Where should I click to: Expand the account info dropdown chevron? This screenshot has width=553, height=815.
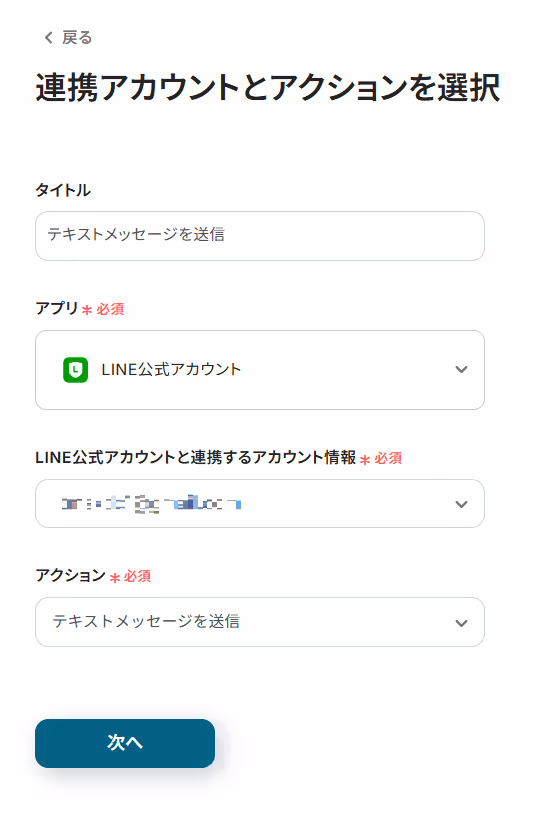pos(461,504)
